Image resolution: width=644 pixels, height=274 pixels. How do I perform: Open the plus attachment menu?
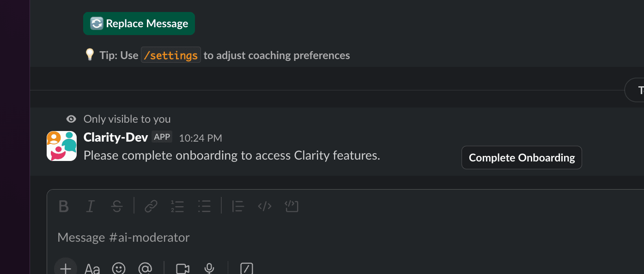[65, 267]
